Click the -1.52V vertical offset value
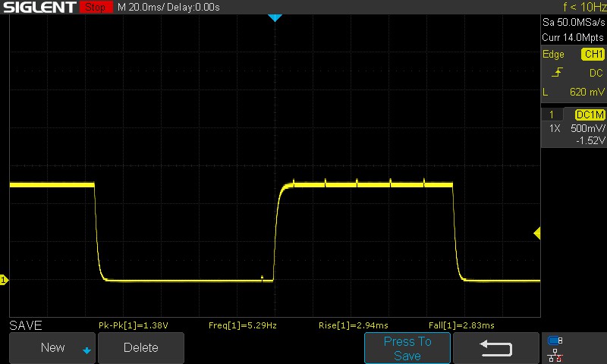Screen dimensions: 607x364 point(590,140)
